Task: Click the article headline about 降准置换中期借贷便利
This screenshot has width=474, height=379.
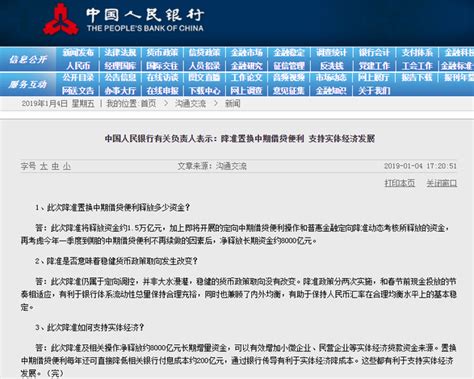Action: [x=240, y=139]
